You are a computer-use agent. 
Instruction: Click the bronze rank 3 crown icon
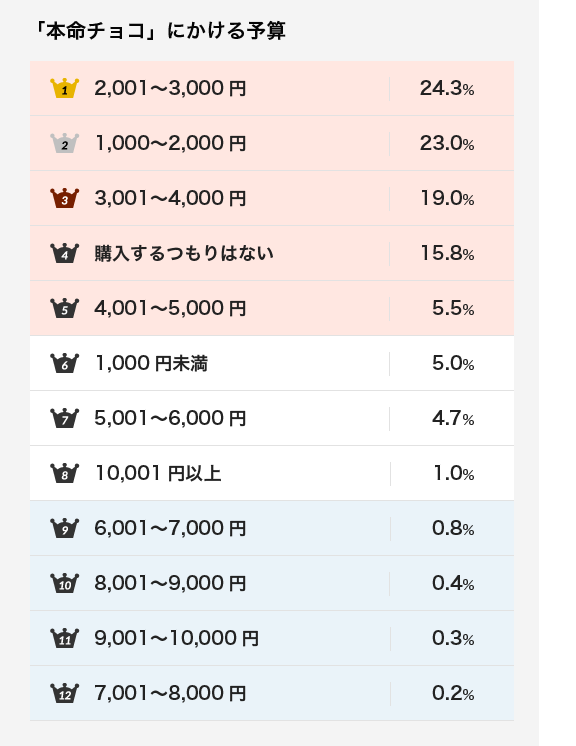[65, 198]
